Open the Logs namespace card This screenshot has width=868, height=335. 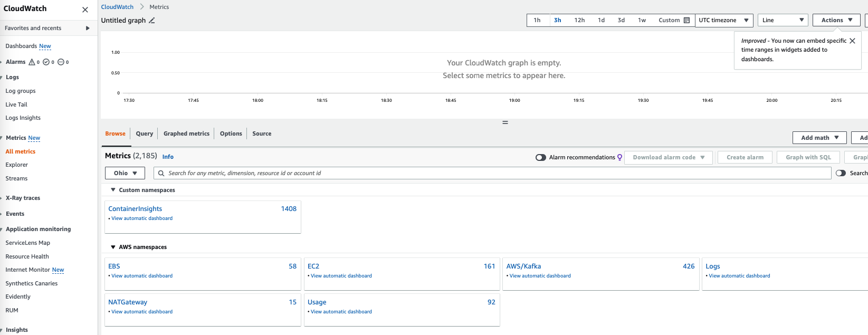pyautogui.click(x=713, y=266)
